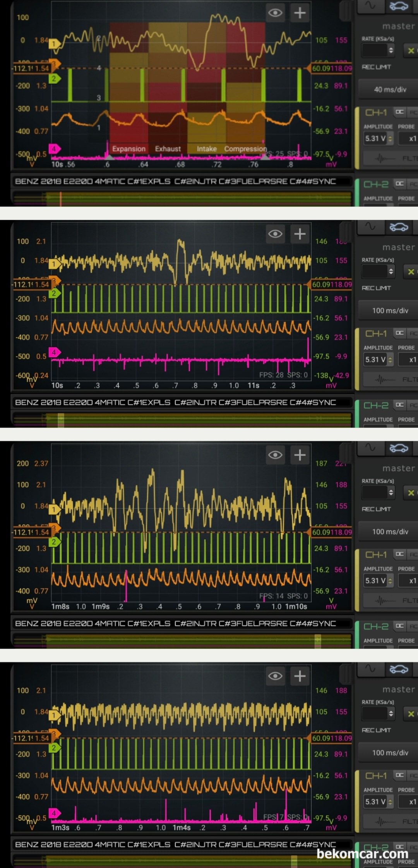Add a measurement with plus icon in 40 ms/div capture

300,13
